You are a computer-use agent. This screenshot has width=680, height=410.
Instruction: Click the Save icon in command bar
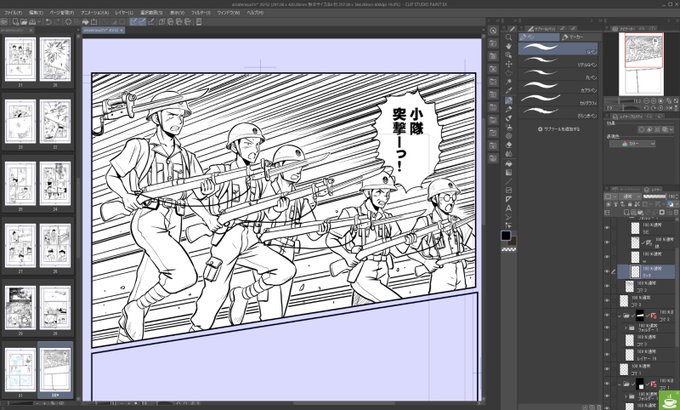click(x=33, y=22)
